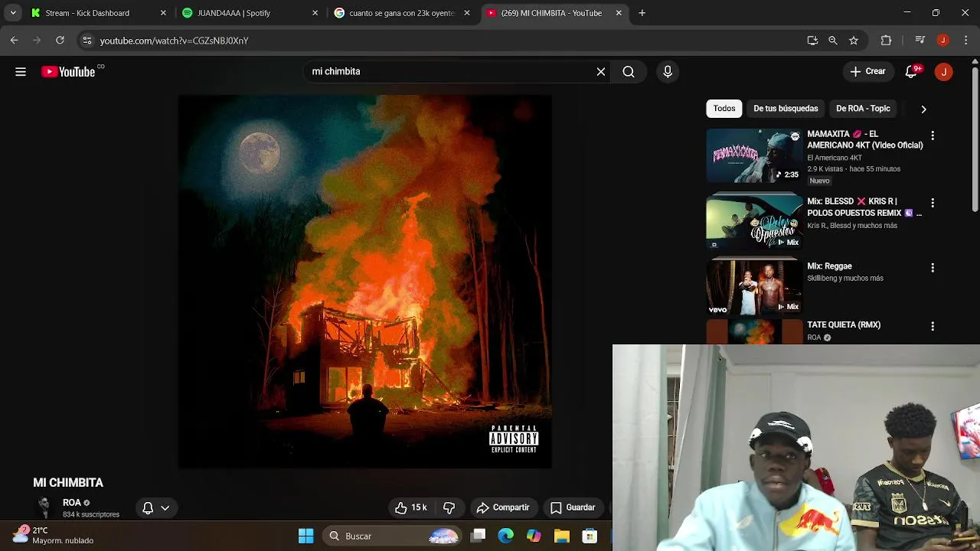Open Task View on the taskbar

[479, 536]
